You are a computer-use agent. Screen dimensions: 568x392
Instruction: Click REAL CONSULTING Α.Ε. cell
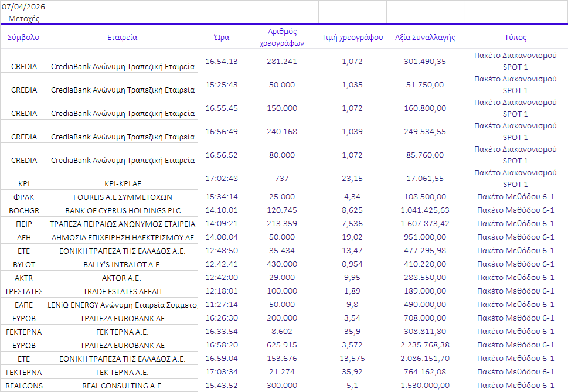(123, 386)
